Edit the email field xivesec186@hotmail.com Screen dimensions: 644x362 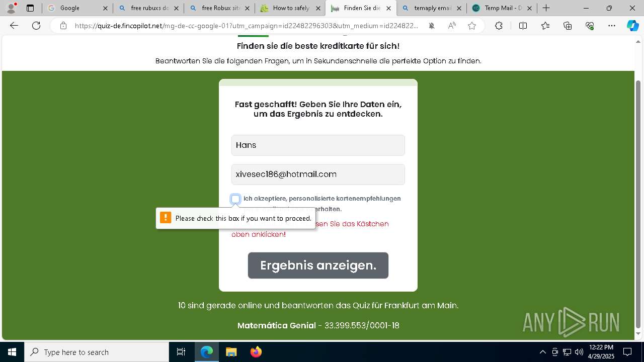click(318, 174)
